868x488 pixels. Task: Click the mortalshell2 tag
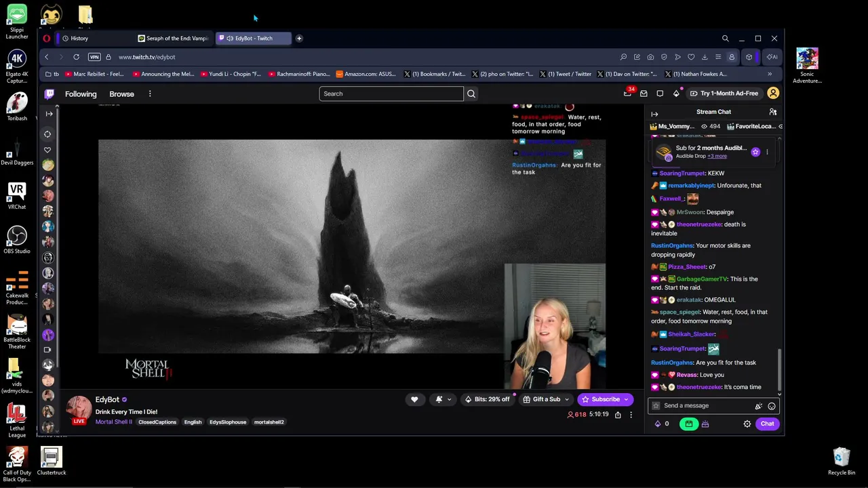269,422
